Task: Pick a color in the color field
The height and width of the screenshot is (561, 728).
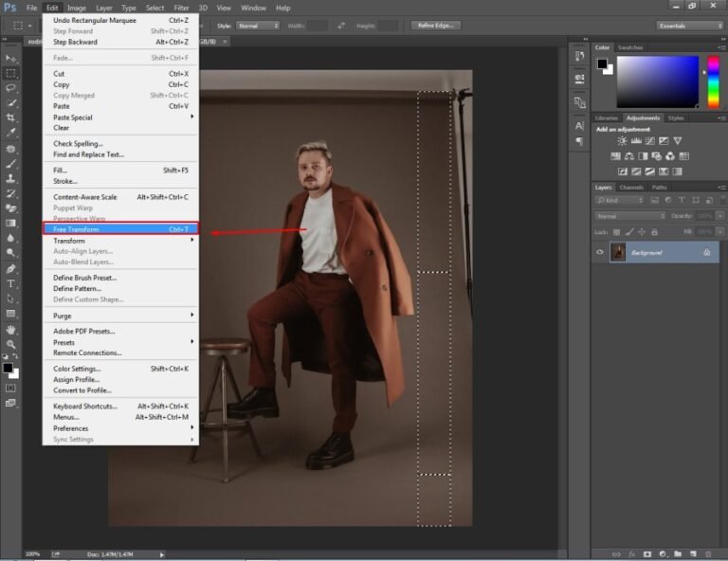Action: click(658, 82)
